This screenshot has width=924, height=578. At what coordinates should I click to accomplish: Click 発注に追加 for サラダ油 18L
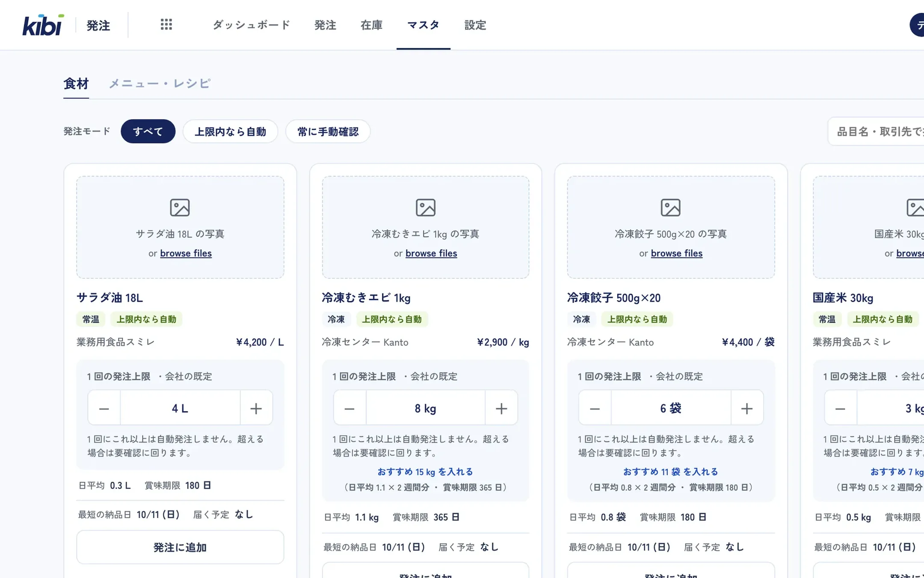point(180,547)
